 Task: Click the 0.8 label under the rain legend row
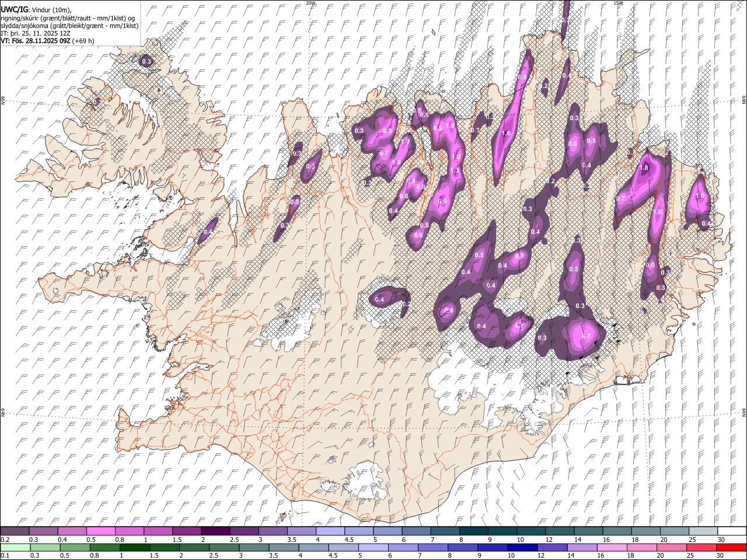(94, 555)
